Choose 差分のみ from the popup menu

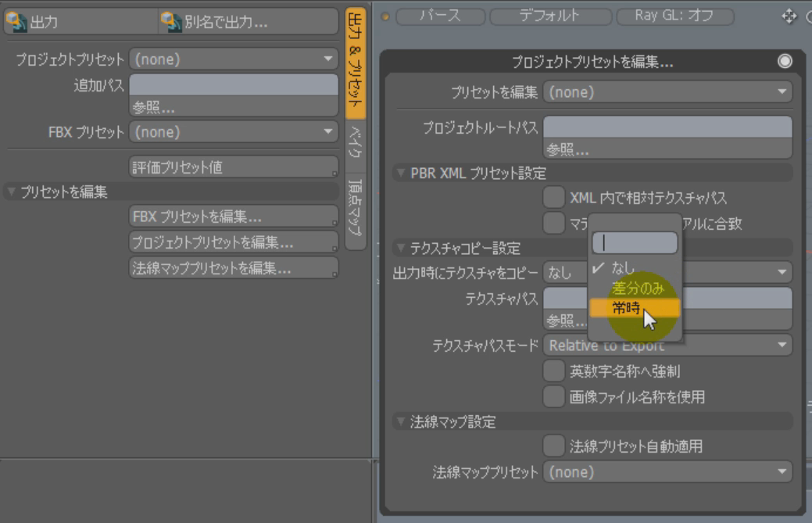pyautogui.click(x=638, y=288)
